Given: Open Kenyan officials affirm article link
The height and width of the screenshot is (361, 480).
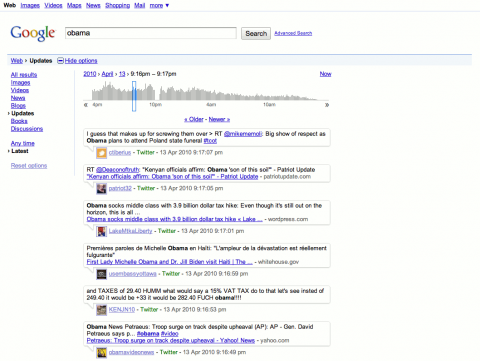Looking at the screenshot, I should 172,177.
